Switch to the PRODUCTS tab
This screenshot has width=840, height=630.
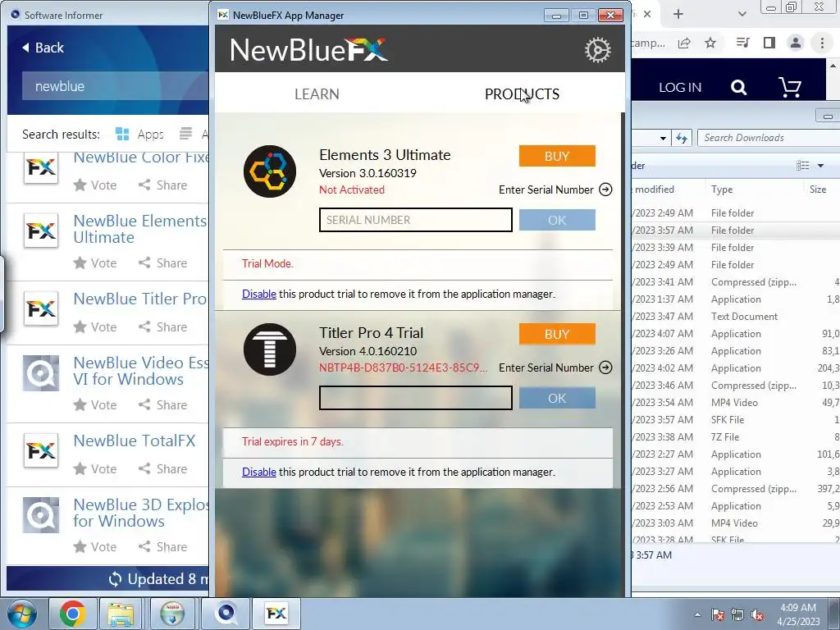[x=522, y=94]
